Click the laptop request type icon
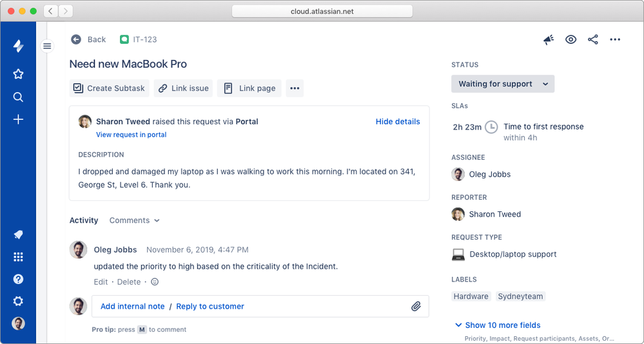644x344 pixels. (458, 254)
